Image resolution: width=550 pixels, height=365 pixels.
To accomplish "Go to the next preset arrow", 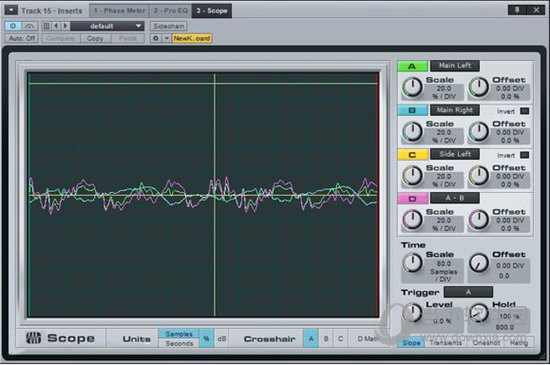I will point(65,26).
